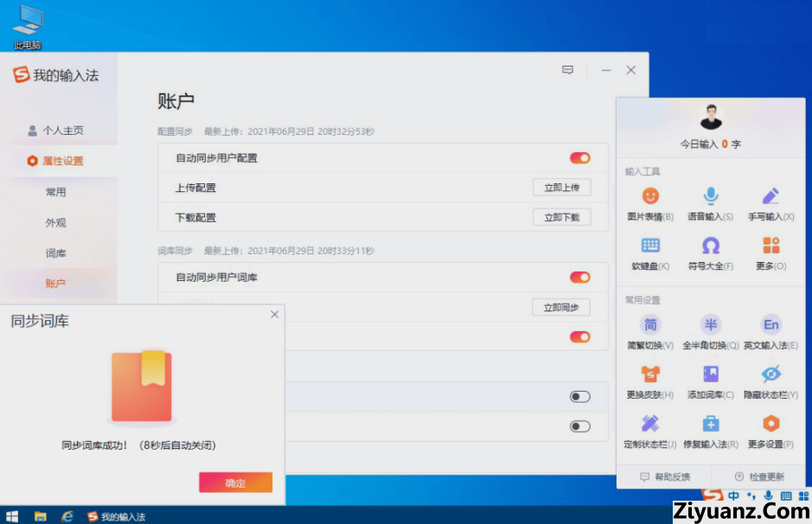Click the user avatar picture
Viewport: 812px width, 524px height.
[x=711, y=117]
